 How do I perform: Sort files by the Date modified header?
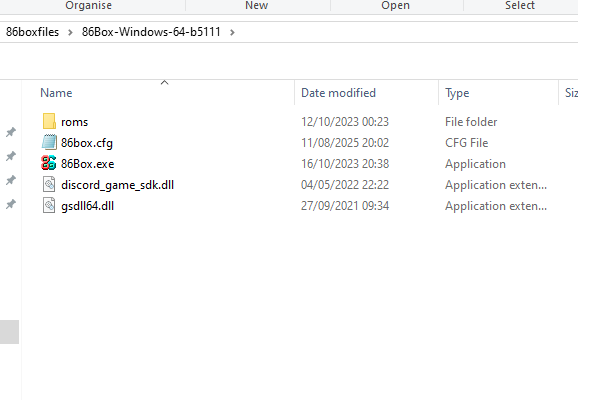[338, 93]
